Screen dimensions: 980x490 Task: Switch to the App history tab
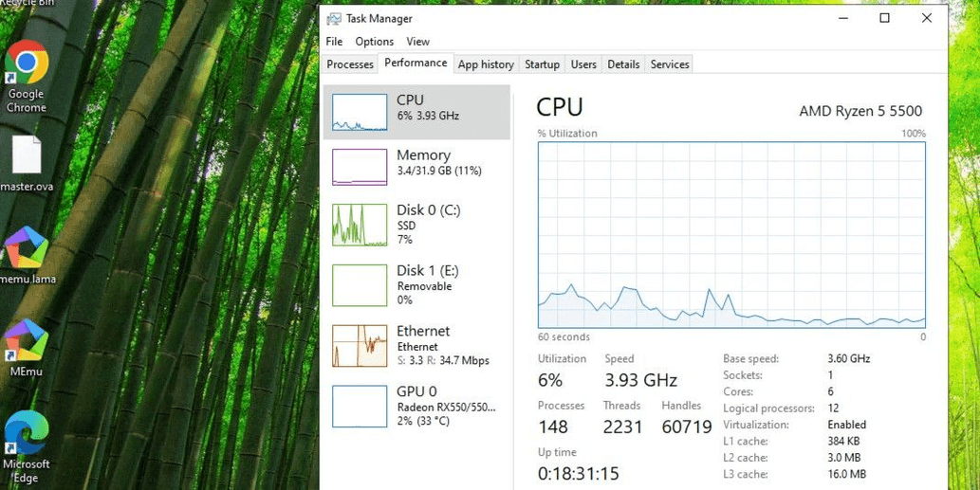pyautogui.click(x=486, y=64)
